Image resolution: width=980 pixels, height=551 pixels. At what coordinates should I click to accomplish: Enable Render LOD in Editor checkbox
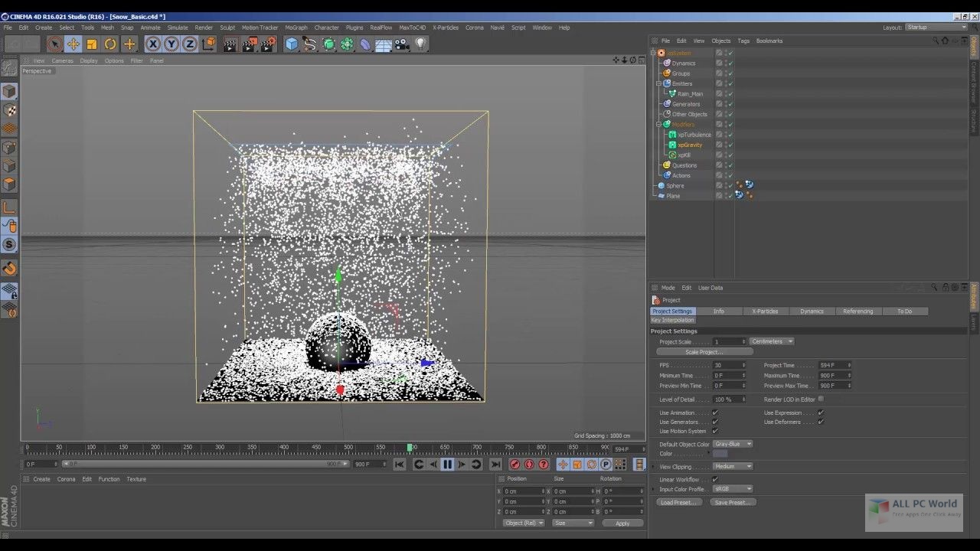click(821, 399)
